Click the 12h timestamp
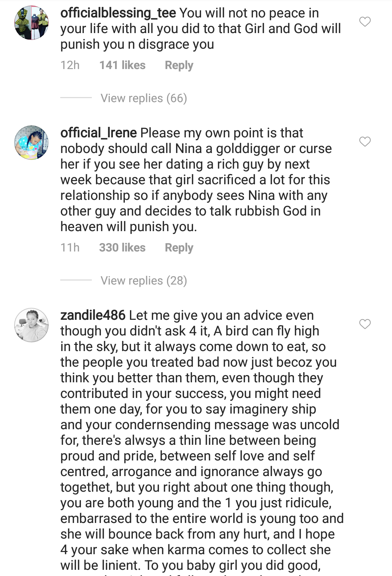Screen dimensions: 392x576 (x=70, y=65)
